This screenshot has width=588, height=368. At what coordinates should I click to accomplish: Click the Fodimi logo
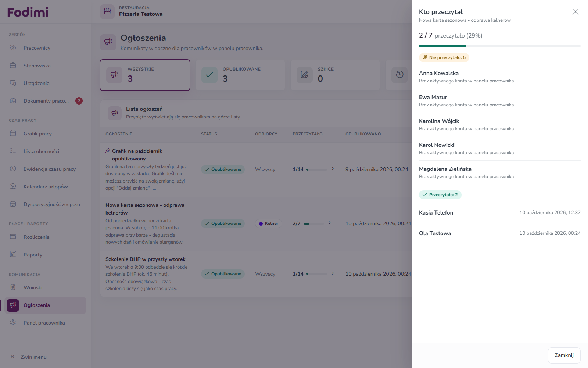point(28,12)
